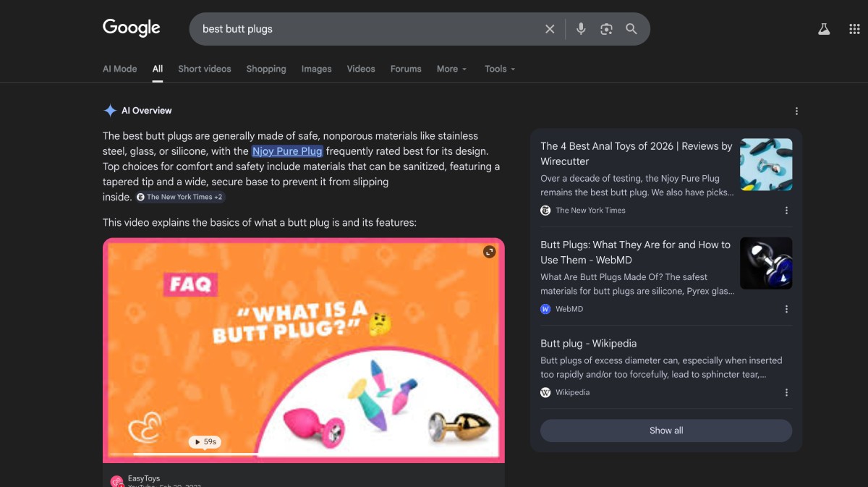This screenshot has height=487, width=868.
Task: Click the Wirecutter result thumbnail
Action: (766, 165)
